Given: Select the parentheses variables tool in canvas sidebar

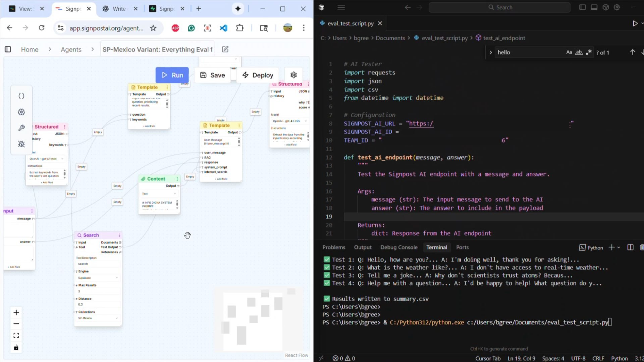Looking at the screenshot, I should coord(21,96).
